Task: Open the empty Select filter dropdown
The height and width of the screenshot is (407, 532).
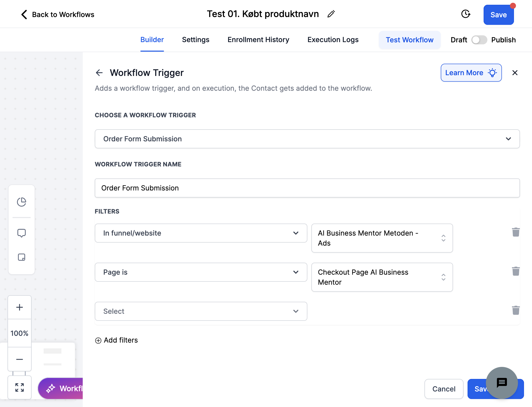Action: 201,311
